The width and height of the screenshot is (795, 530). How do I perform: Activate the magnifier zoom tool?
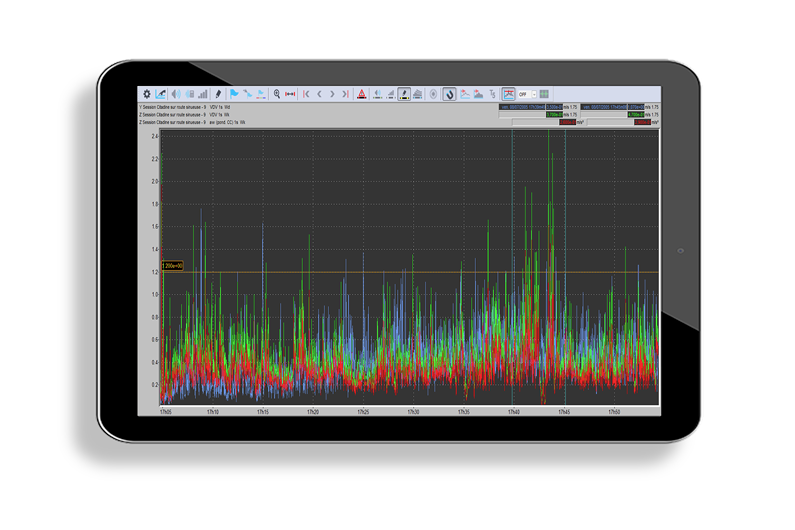pyautogui.click(x=277, y=94)
